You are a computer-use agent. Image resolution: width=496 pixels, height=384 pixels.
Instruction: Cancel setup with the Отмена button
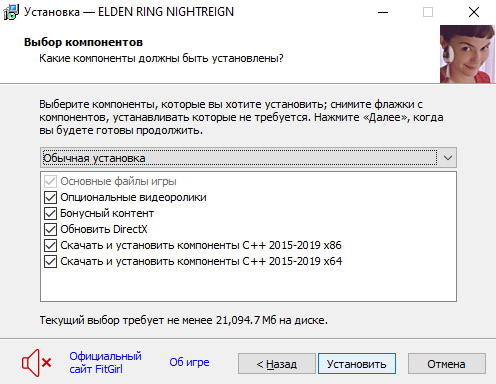[x=447, y=364]
